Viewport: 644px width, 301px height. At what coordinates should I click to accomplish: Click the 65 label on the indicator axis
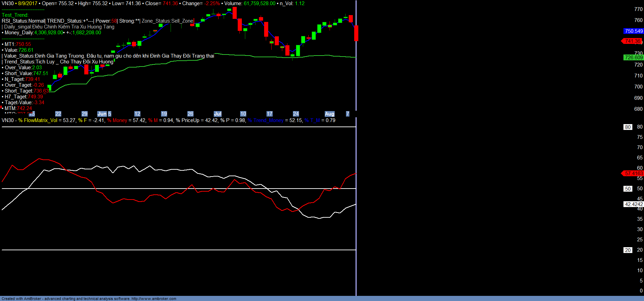(640, 158)
